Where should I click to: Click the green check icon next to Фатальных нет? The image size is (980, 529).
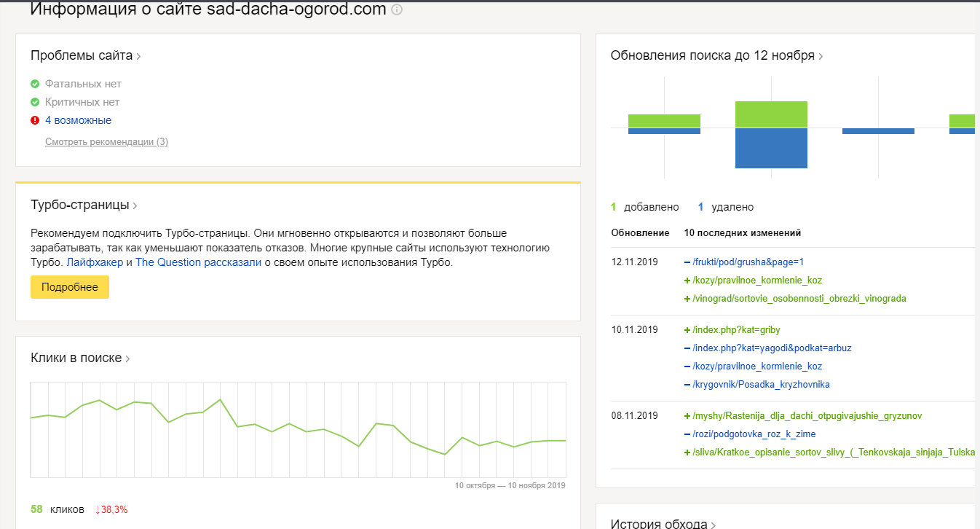(35, 84)
